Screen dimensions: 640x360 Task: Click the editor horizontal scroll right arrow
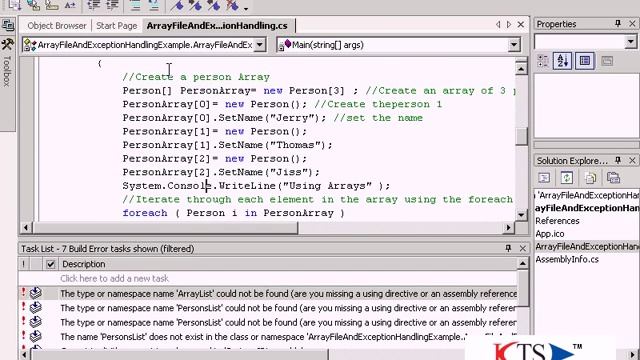pos(508,227)
